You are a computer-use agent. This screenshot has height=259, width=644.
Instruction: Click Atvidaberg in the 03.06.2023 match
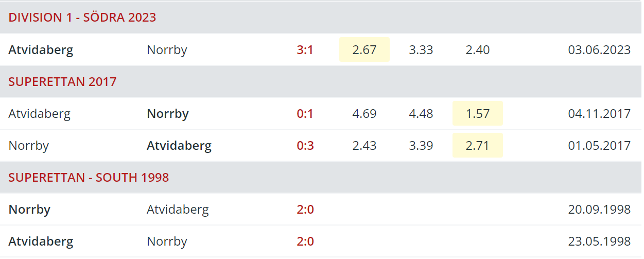coord(41,50)
